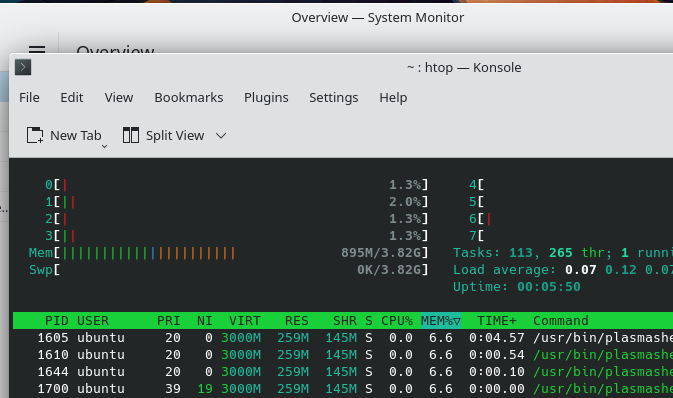Select process row with PID 1605
673x398 pixels.
(x=343, y=338)
